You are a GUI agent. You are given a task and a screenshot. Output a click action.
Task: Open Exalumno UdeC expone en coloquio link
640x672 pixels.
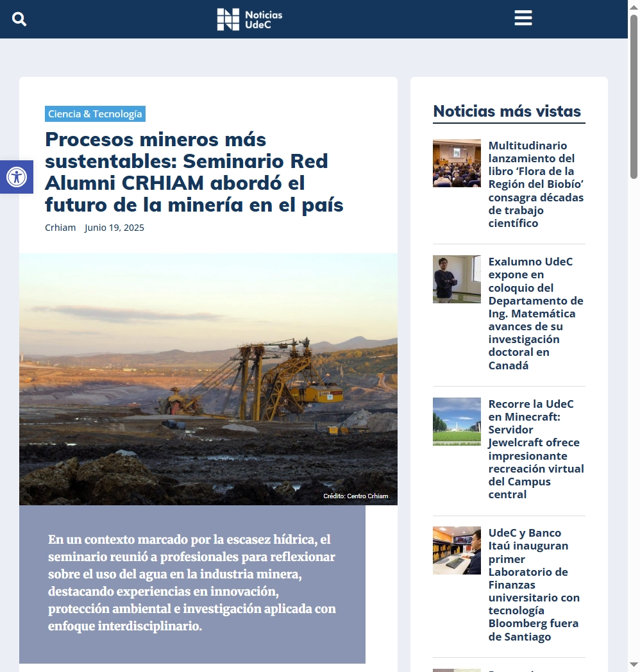(x=536, y=314)
